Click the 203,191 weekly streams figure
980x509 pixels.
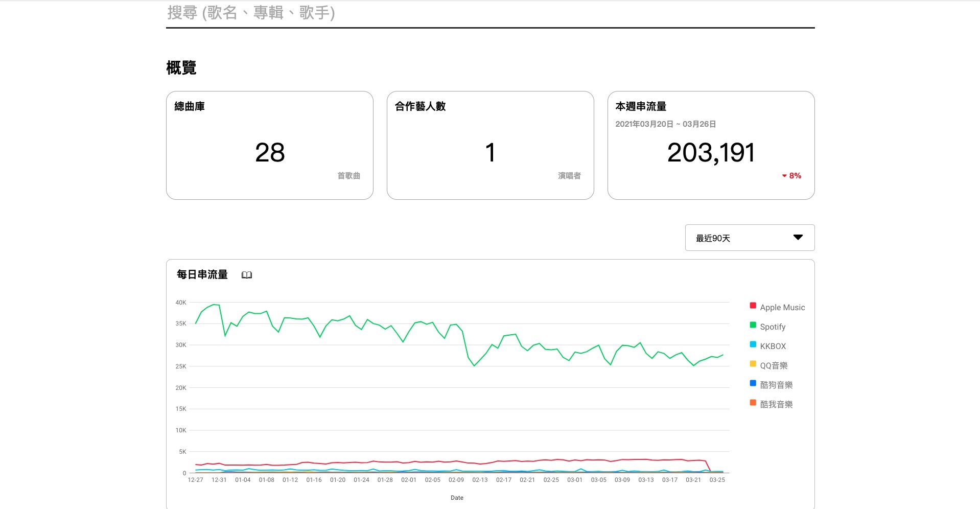[x=711, y=152]
